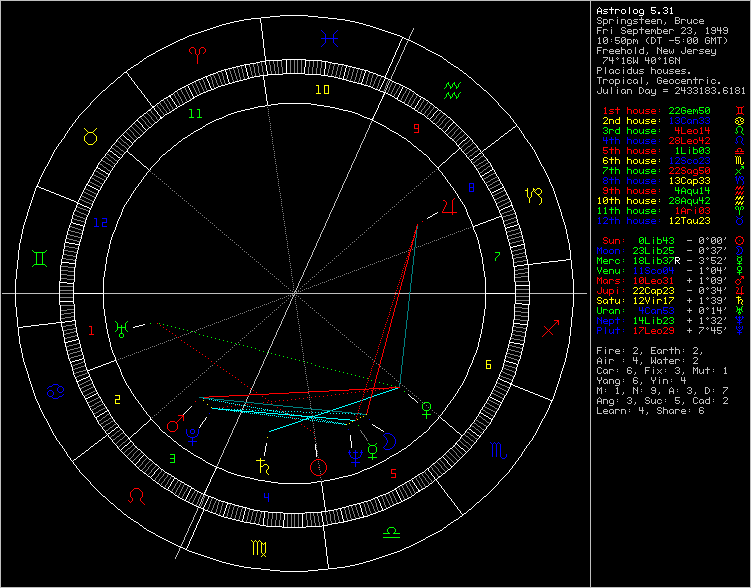Select the "Placidus houses." line
751x588 pixels.
644,71
